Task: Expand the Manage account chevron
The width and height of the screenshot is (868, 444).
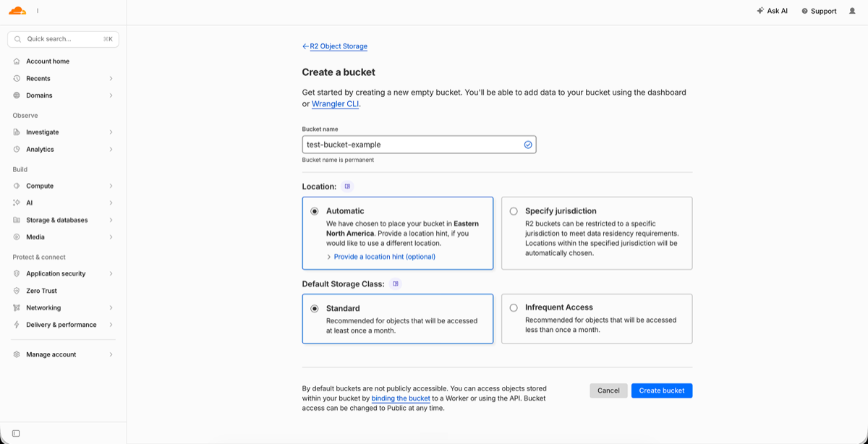Action: pyautogui.click(x=111, y=354)
